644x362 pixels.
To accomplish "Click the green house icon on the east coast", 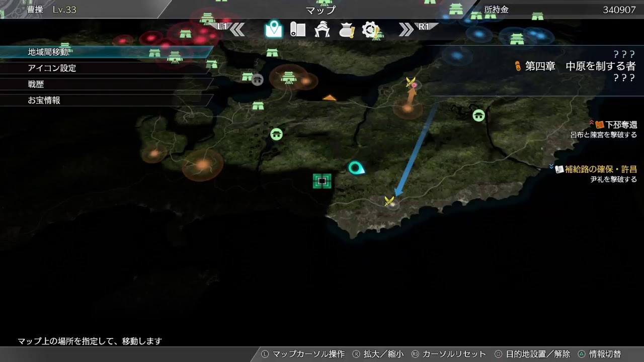I will point(478,115).
